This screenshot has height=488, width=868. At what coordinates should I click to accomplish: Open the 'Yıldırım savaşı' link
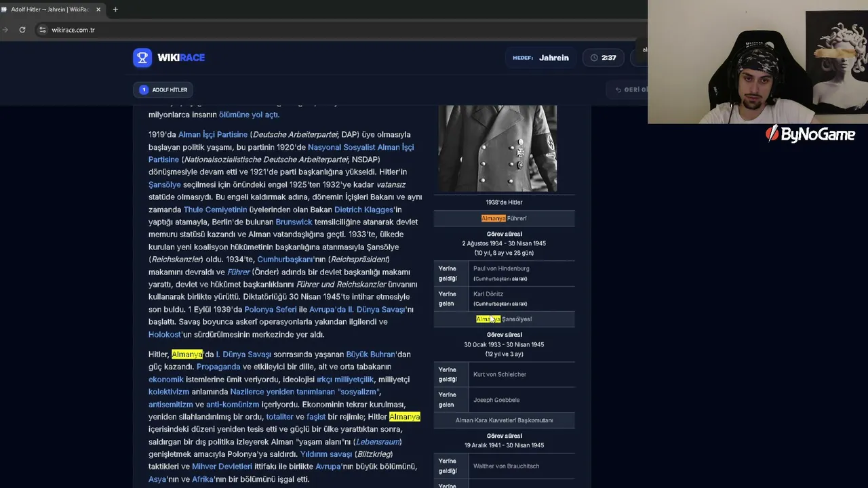[326, 454]
